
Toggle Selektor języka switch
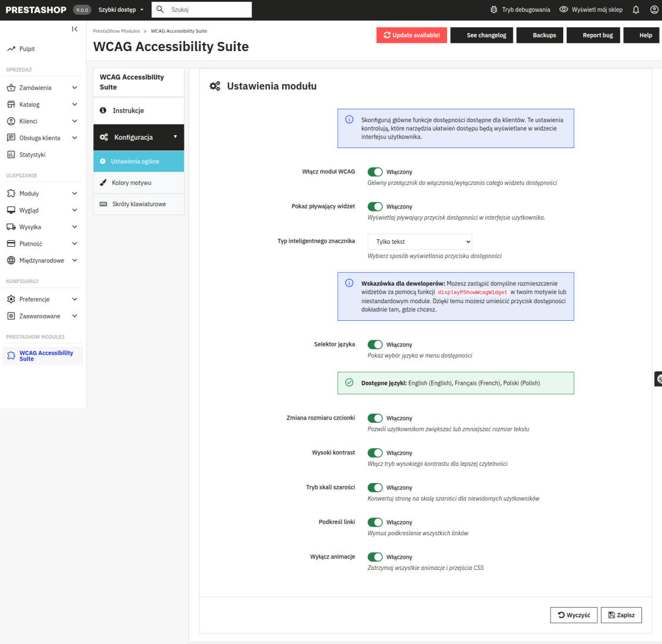click(375, 344)
